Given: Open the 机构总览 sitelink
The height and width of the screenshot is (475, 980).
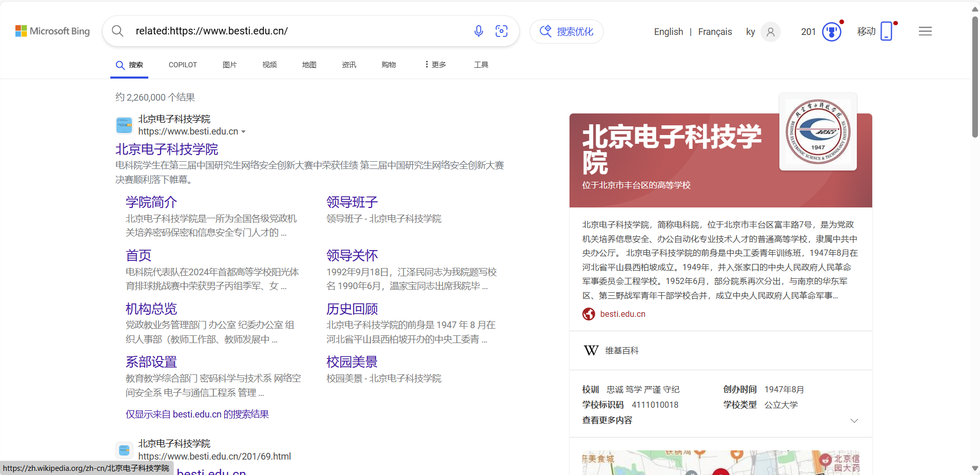Looking at the screenshot, I should click(x=151, y=309).
